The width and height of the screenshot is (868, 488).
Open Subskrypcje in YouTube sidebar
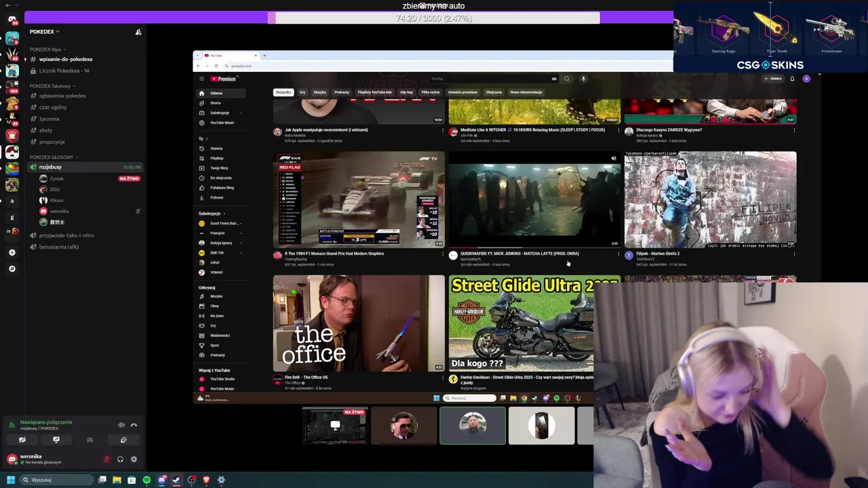(220, 113)
